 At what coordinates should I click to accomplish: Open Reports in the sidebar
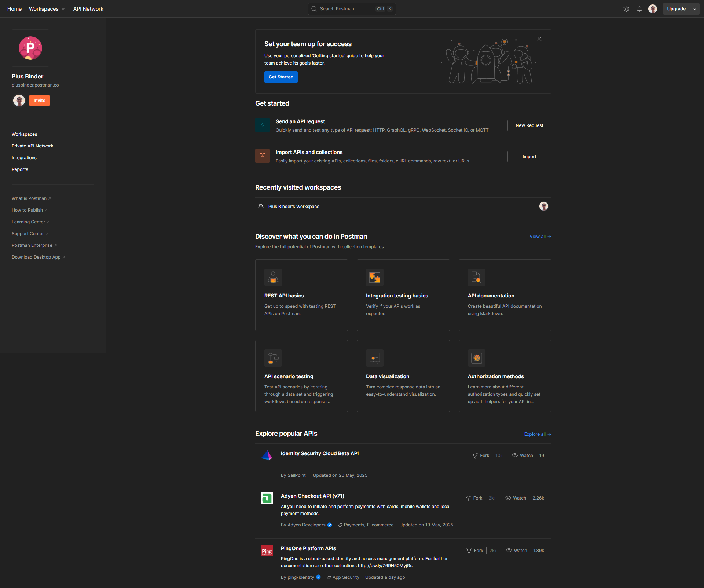click(x=20, y=169)
